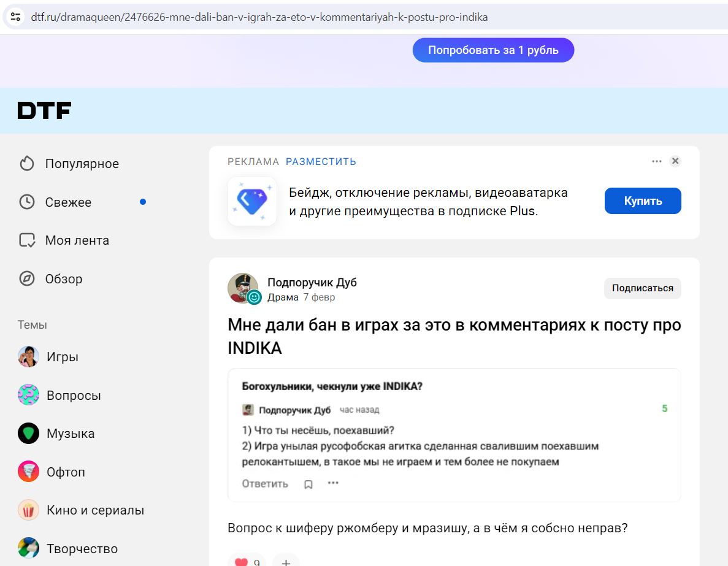Click the ad text about Plus subscription

coord(428,202)
